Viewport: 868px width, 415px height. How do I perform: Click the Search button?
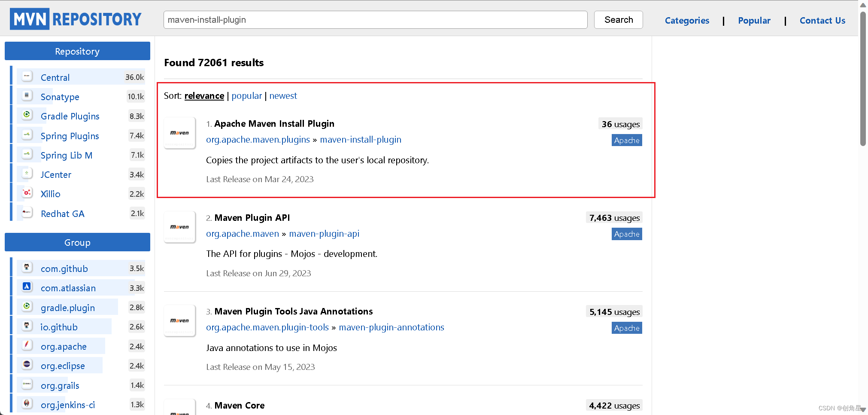coord(618,19)
